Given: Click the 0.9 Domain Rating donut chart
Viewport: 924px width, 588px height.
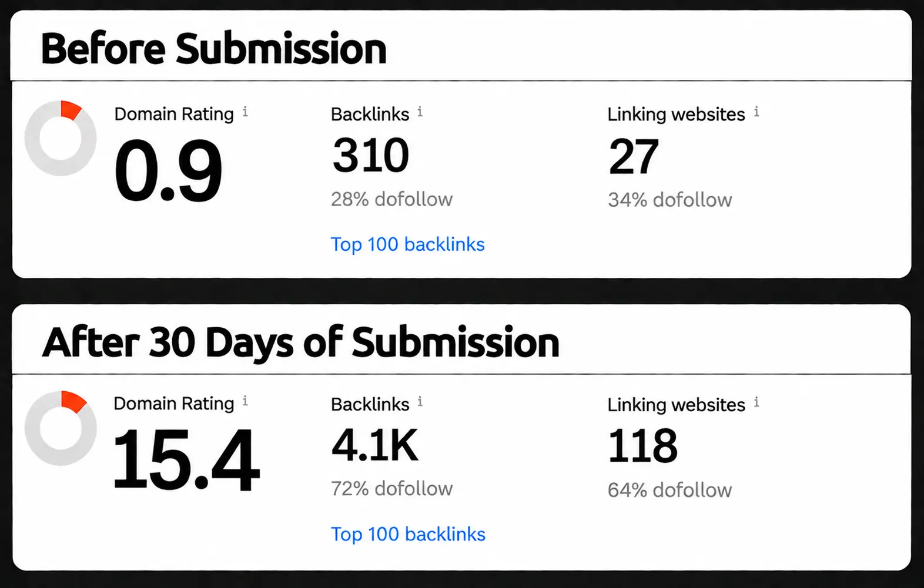Looking at the screenshot, I should point(61,138).
